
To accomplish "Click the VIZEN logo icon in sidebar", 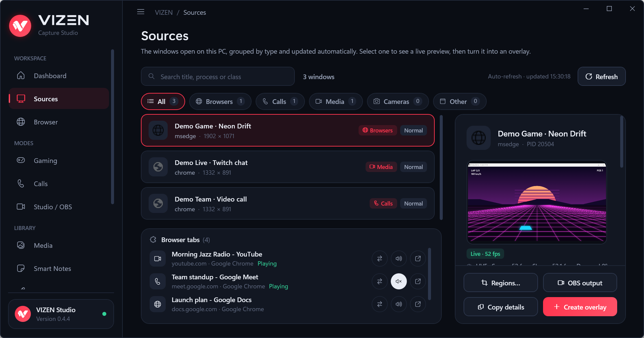I will (x=20, y=26).
